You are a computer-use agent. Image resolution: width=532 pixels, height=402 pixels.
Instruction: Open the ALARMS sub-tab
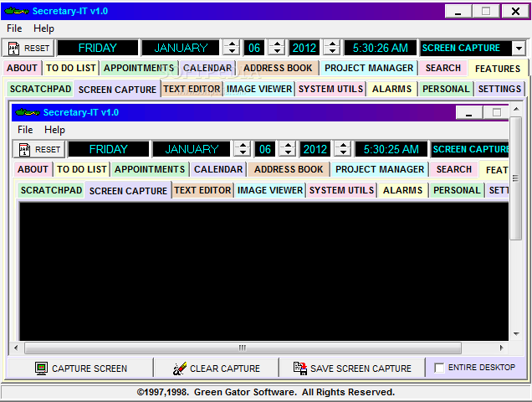point(391,89)
